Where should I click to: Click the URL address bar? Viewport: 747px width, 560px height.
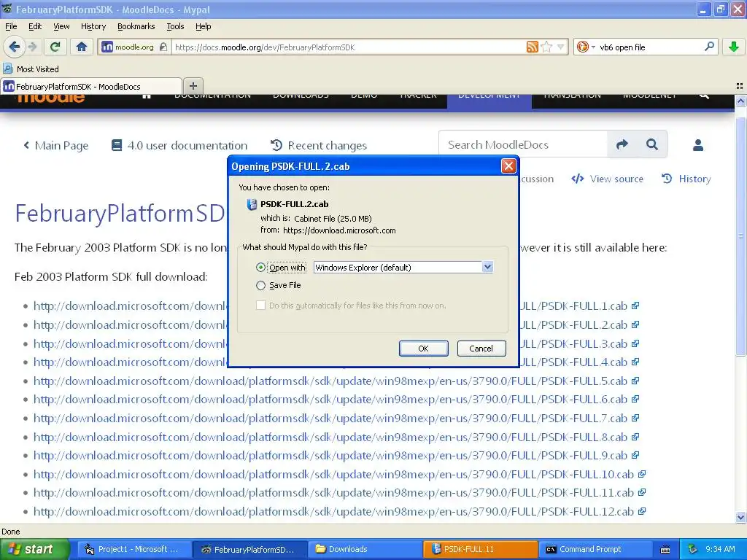pyautogui.click(x=348, y=47)
